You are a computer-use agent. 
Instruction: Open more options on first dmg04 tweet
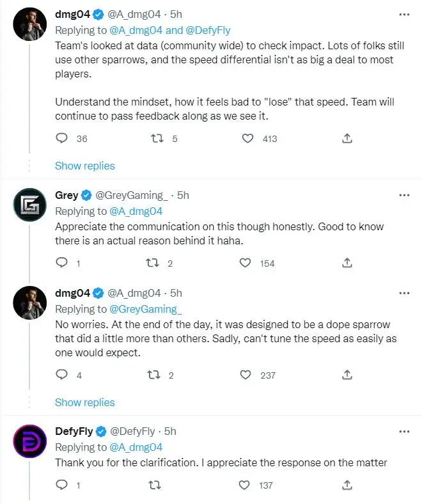[x=404, y=13]
